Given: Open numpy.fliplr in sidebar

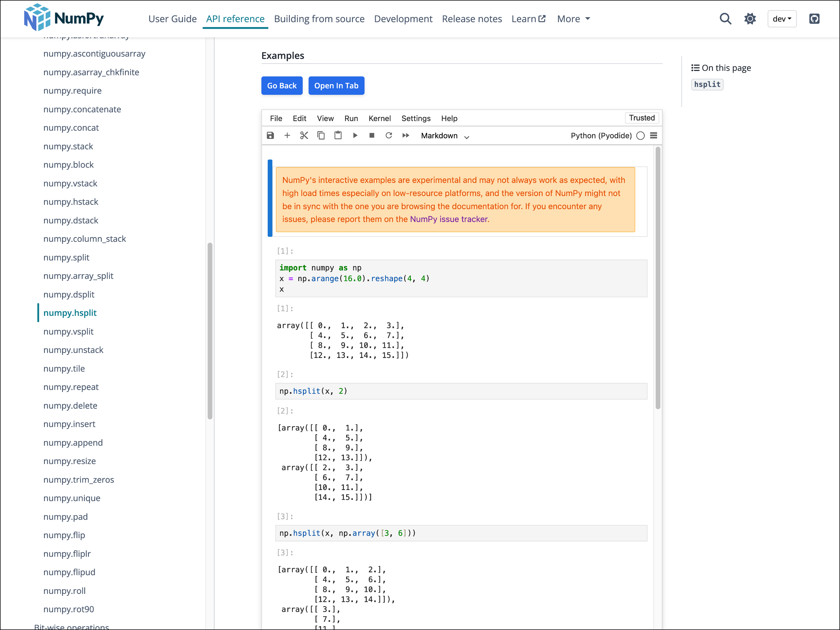Looking at the screenshot, I should pos(67,554).
